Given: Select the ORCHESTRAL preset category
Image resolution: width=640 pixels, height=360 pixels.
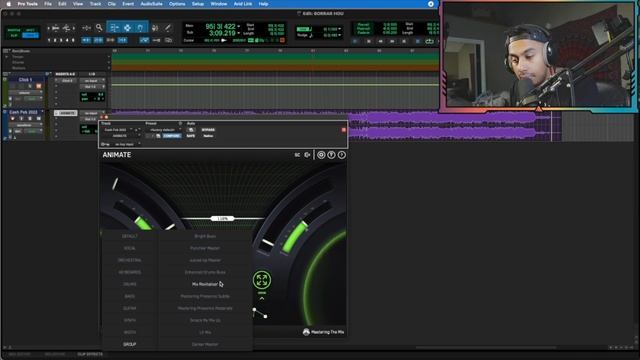Looking at the screenshot, I should tap(130, 260).
